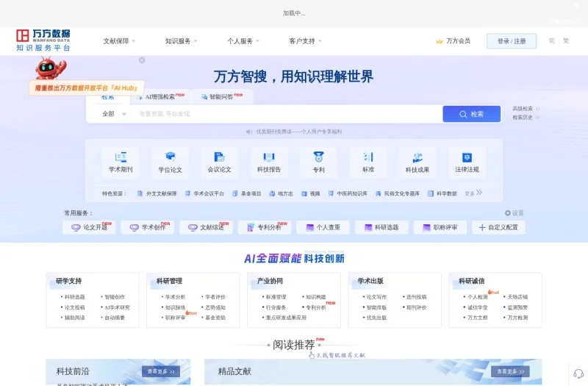Viewport: 588px width, 386px height.
Task: Click the Wanfang Data logo
Action: (x=43, y=40)
